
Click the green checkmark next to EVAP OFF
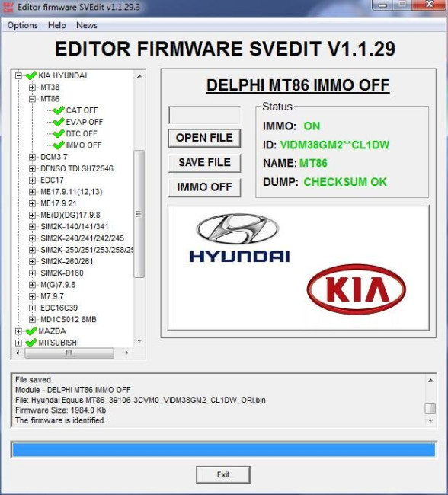(x=59, y=122)
